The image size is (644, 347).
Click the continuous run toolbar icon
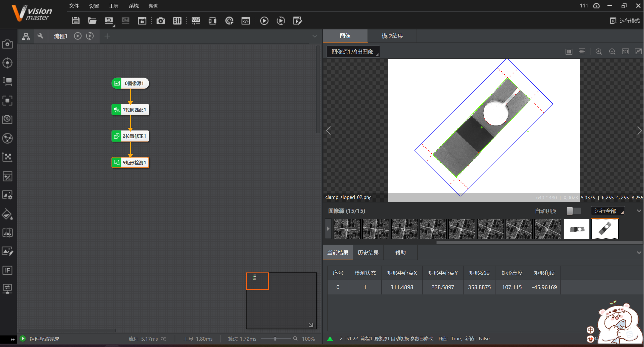click(x=281, y=21)
